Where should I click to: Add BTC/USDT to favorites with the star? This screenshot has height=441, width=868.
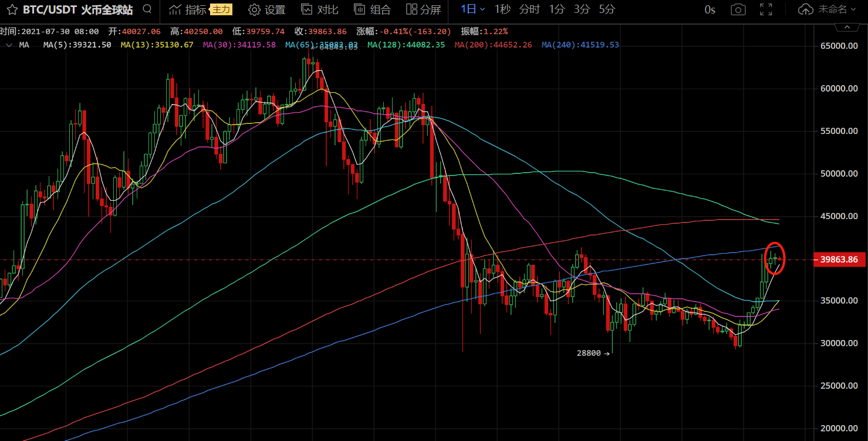pyautogui.click(x=11, y=9)
